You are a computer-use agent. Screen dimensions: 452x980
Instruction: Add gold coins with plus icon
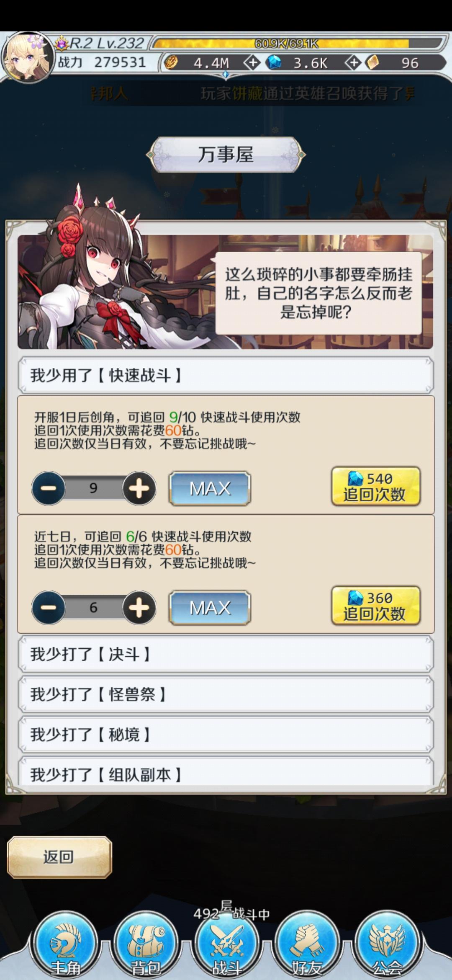coord(252,63)
